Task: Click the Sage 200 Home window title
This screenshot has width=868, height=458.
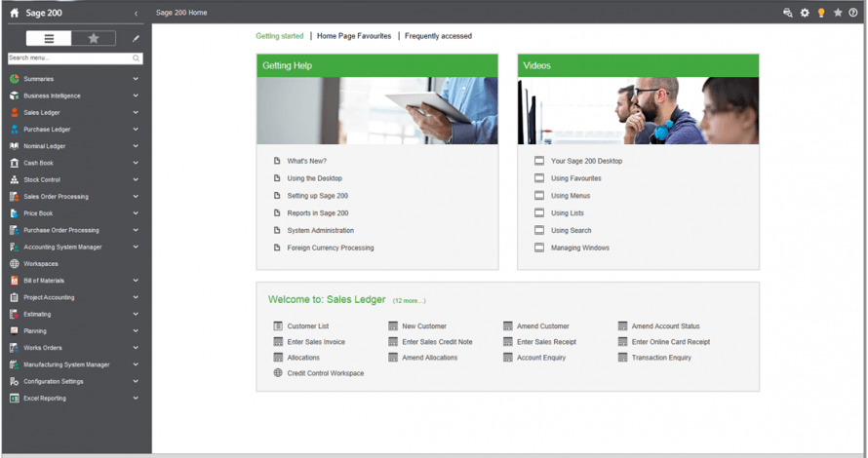Action: [181, 13]
